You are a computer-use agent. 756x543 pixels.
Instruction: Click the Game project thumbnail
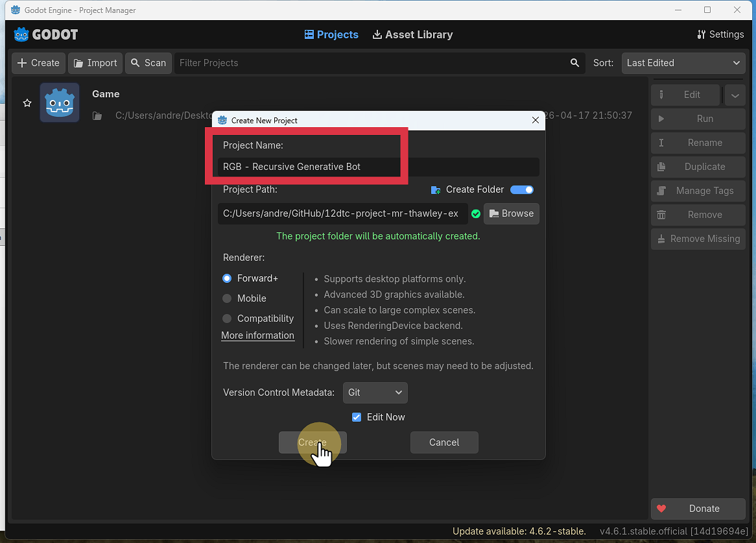point(60,102)
